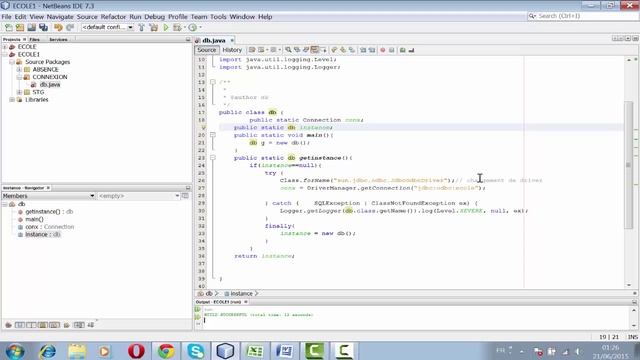Click the editor vertical scrollbar thumb
The width and height of the screenshot is (640, 360).
[628, 165]
